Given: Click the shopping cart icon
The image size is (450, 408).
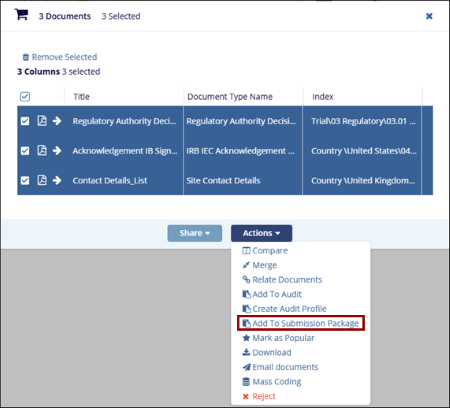Looking at the screenshot, I should [21, 14].
